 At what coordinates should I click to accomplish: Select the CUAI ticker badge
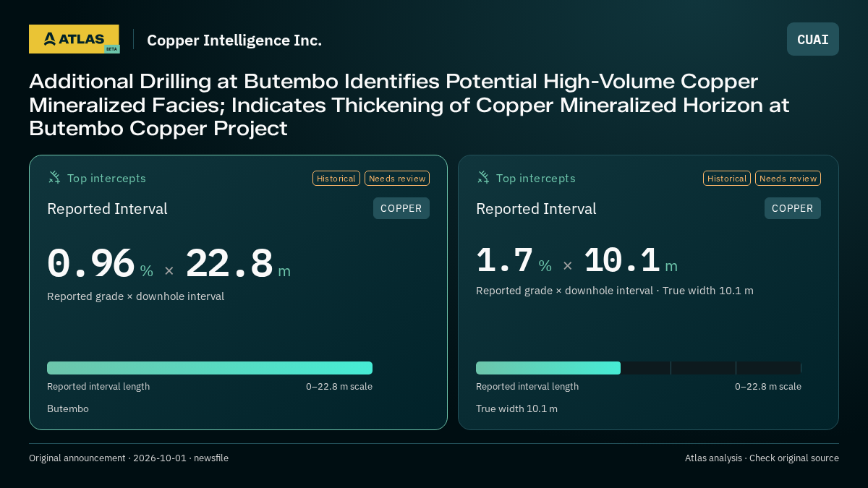[x=813, y=39]
